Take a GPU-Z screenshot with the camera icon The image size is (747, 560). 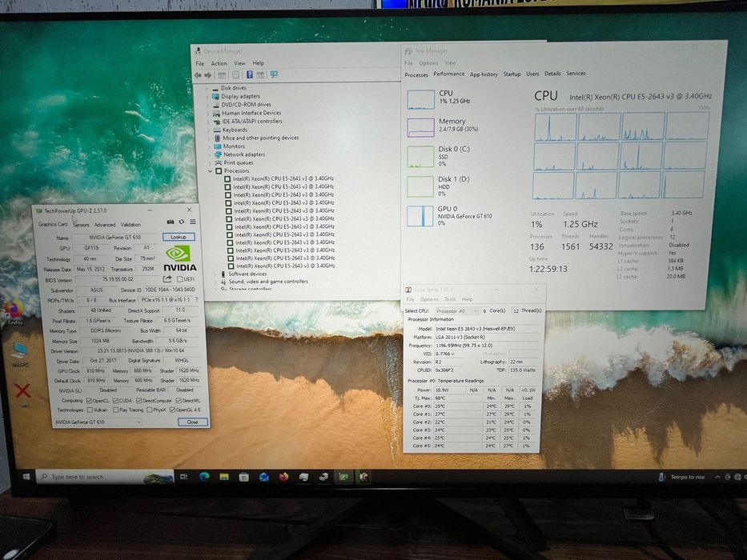pos(170,222)
